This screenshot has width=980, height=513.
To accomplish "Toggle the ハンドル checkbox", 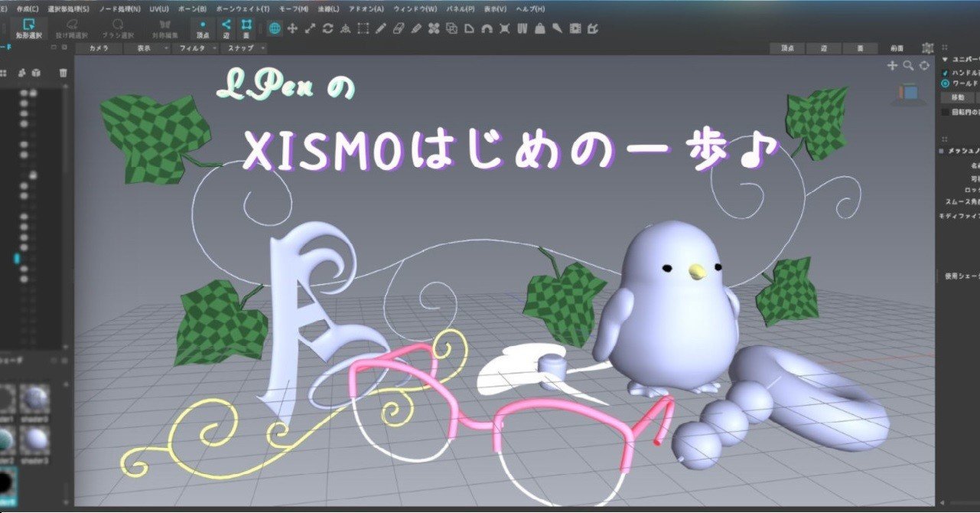I will pyautogui.click(x=946, y=73).
